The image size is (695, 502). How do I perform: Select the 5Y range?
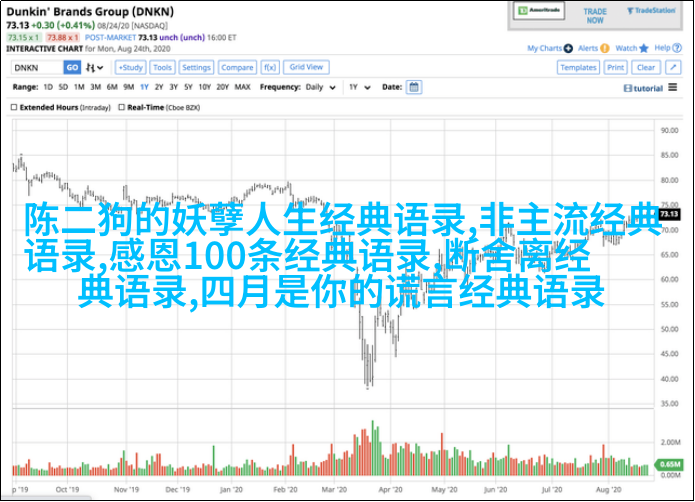click(188, 87)
